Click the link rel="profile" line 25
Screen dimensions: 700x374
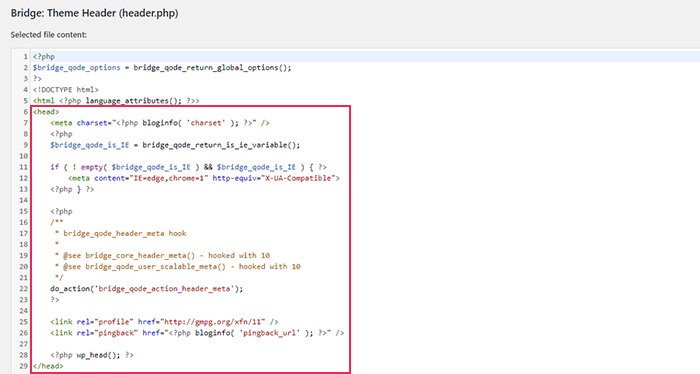(x=164, y=322)
